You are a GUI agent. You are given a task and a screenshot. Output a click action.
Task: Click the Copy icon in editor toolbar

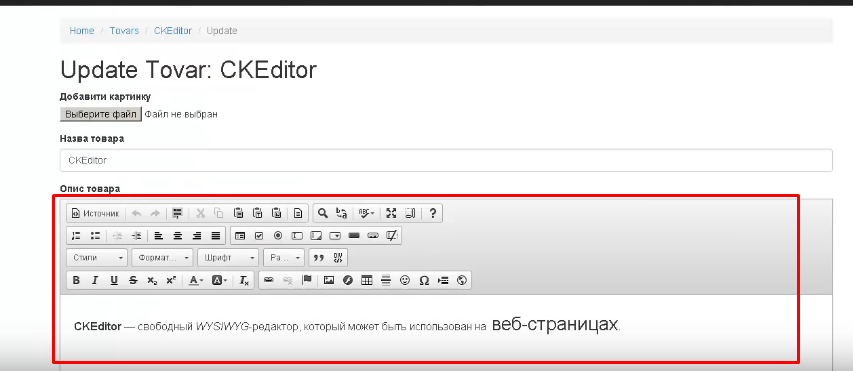pyautogui.click(x=218, y=213)
